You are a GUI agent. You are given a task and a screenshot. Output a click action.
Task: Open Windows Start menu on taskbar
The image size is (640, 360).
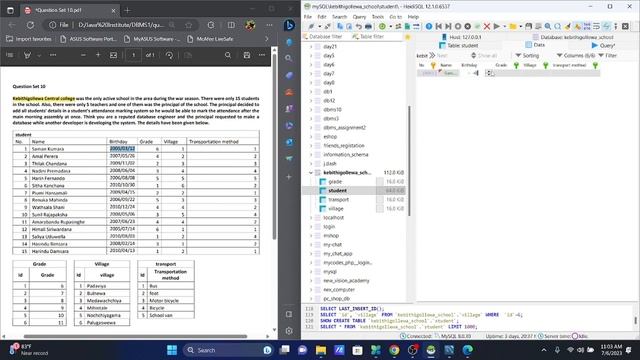click(172, 350)
